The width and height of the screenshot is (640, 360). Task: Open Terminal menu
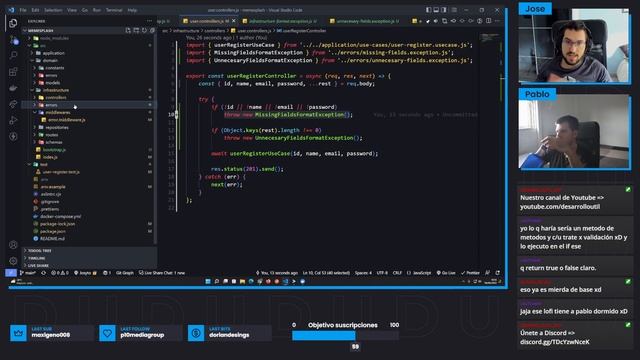[114, 10]
